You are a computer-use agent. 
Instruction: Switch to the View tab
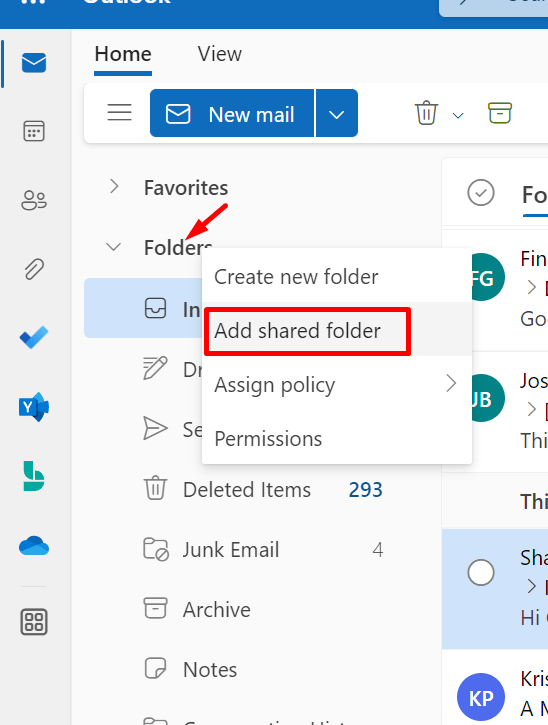coord(220,55)
